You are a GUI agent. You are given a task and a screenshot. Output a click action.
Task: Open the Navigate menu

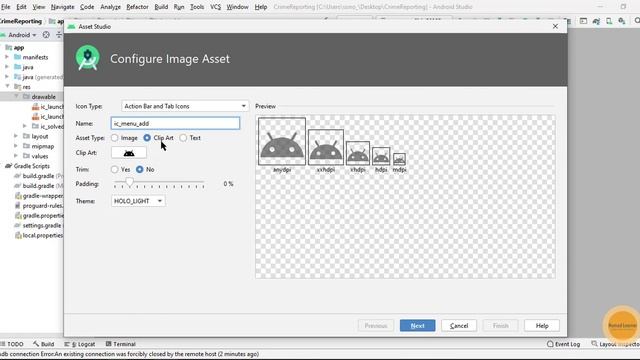click(62, 7)
